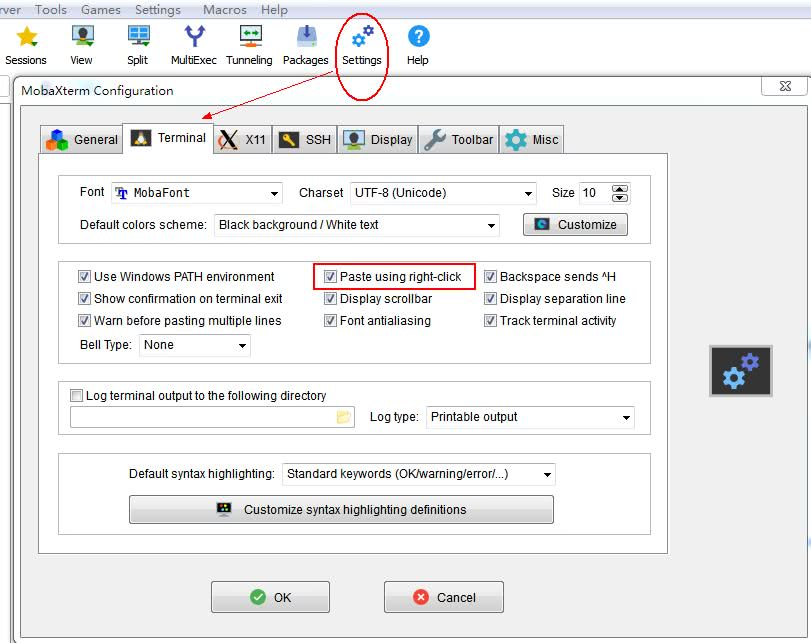Open the Macros menu
This screenshot has width=811, height=643.
tap(225, 10)
